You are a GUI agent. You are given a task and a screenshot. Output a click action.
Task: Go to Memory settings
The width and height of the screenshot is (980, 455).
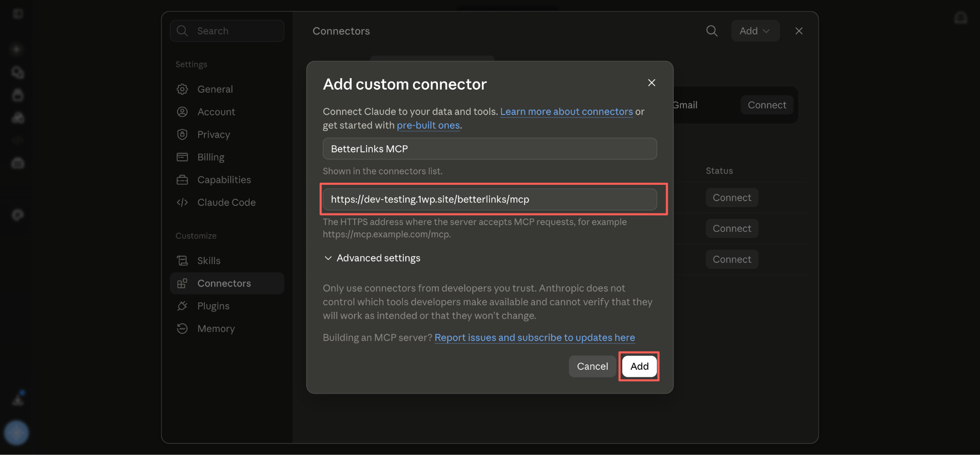pyautogui.click(x=227, y=329)
